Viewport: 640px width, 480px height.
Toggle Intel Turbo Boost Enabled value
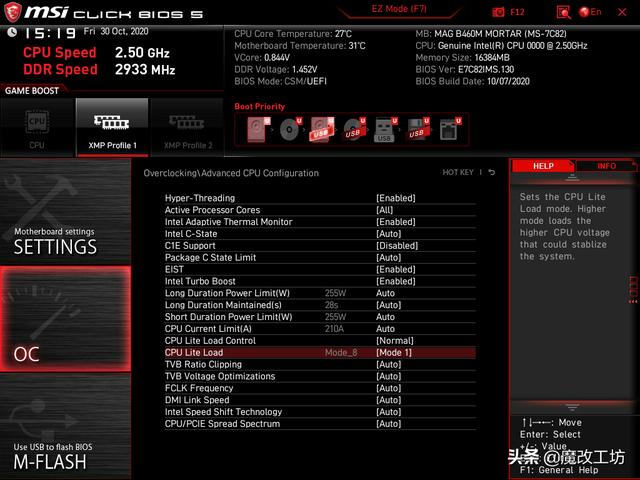click(x=395, y=281)
